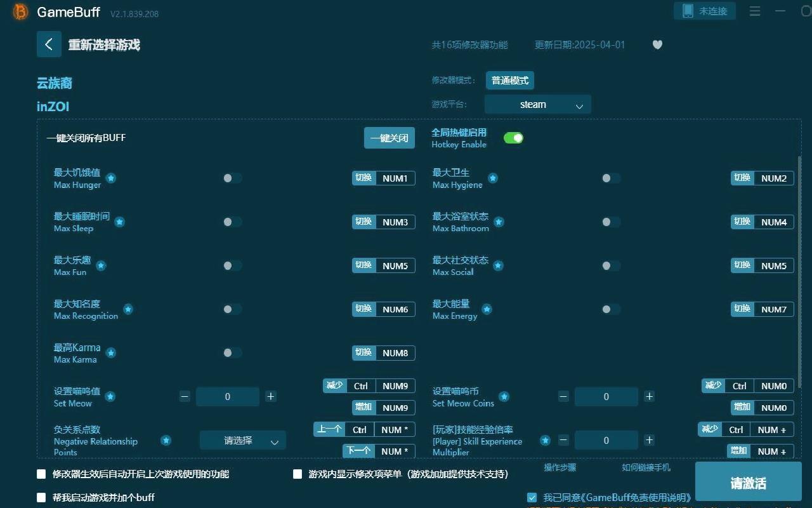The width and height of the screenshot is (812, 508).
Task: Click star icon next to Negative Relationship Points
Action: click(166, 440)
